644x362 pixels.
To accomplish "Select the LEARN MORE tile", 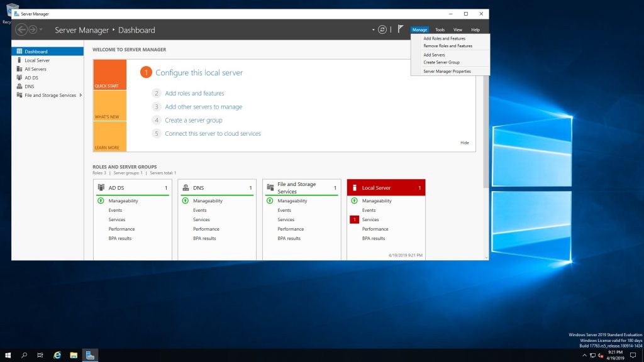I will pos(109,136).
